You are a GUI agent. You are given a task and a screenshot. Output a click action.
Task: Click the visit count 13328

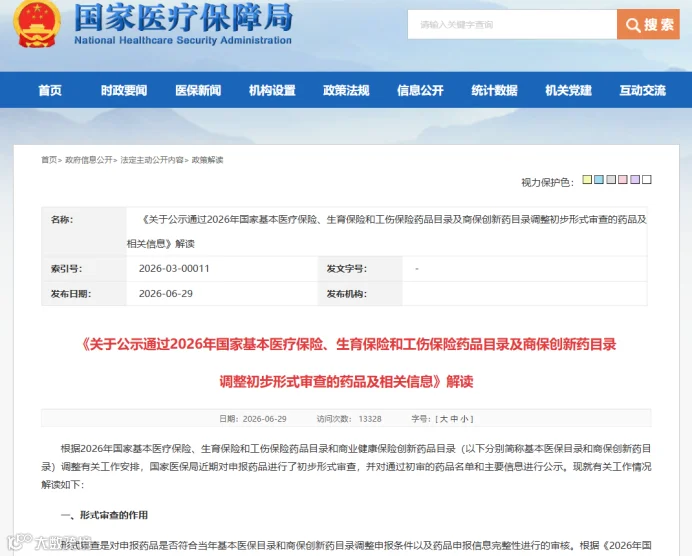point(370,419)
